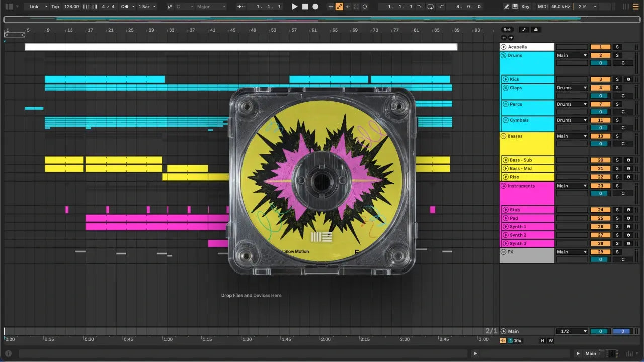The width and height of the screenshot is (644, 362).
Task: Toggle the Optimize Arrangement Height icon
Action: [x=524, y=30]
